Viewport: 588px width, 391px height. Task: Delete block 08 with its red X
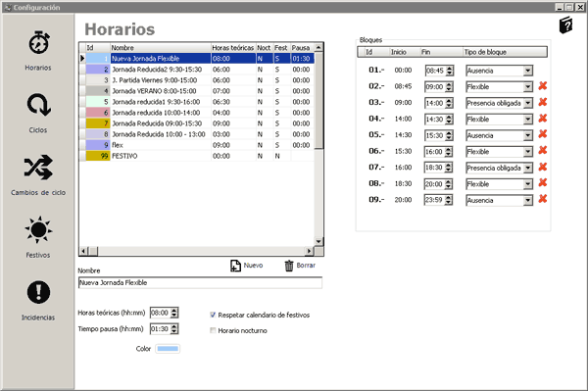coord(542,183)
